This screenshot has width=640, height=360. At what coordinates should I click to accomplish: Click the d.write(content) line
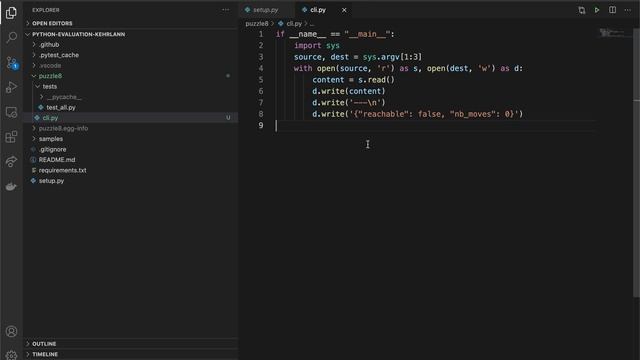349,91
